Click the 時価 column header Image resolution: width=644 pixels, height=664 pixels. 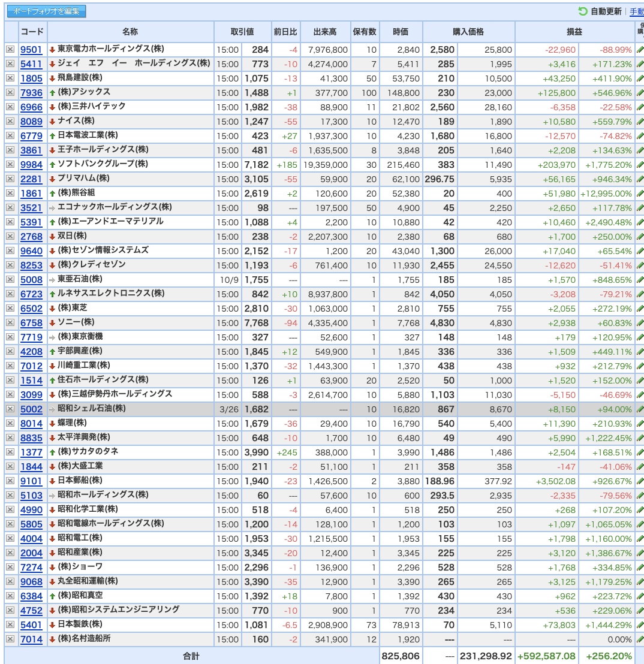(401, 31)
